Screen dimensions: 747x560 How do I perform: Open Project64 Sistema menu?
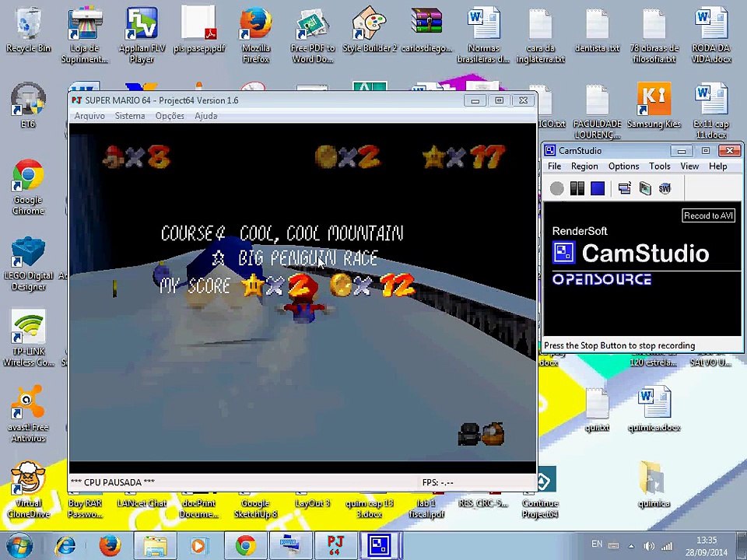[x=130, y=116]
